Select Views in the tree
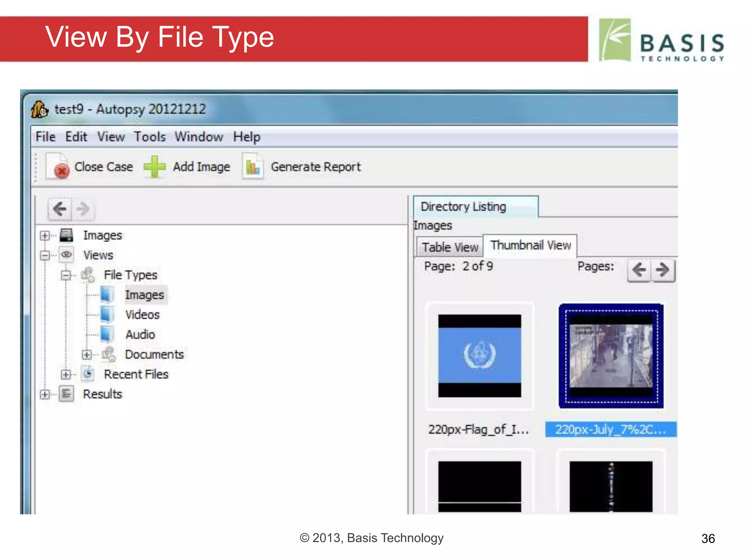Screen dimensions: 747x560 point(98,255)
